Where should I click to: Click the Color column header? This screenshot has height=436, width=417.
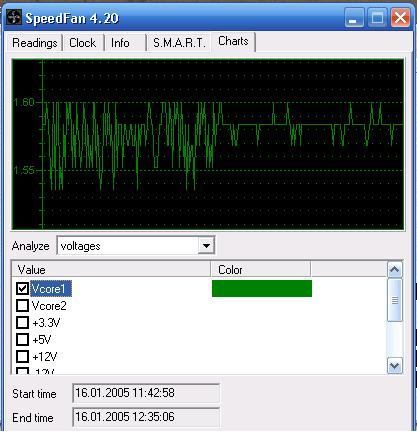(x=261, y=269)
